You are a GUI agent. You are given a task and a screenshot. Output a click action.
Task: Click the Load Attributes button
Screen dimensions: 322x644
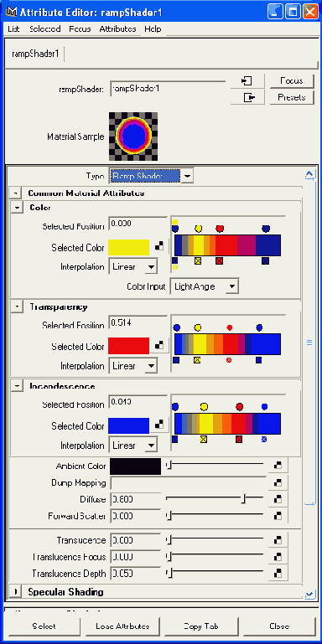coord(122,626)
